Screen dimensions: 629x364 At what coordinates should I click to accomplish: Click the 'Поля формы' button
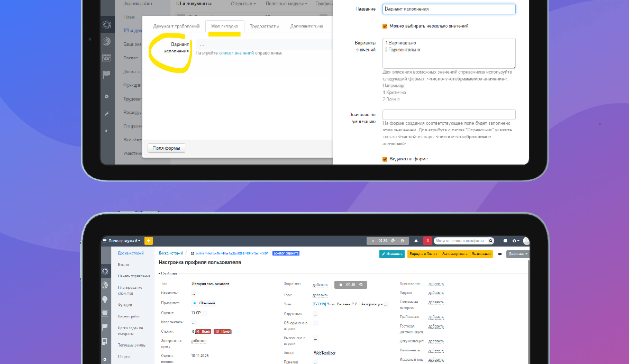pyautogui.click(x=166, y=148)
